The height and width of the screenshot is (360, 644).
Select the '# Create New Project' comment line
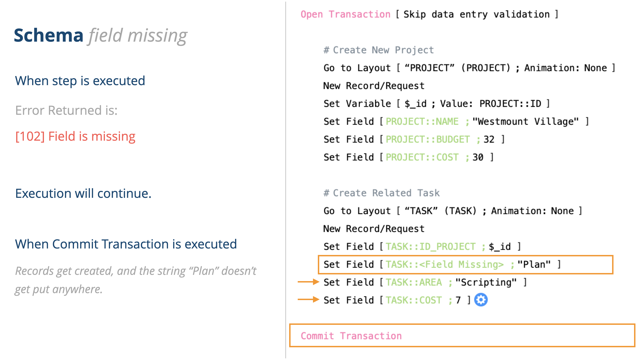[x=378, y=50]
